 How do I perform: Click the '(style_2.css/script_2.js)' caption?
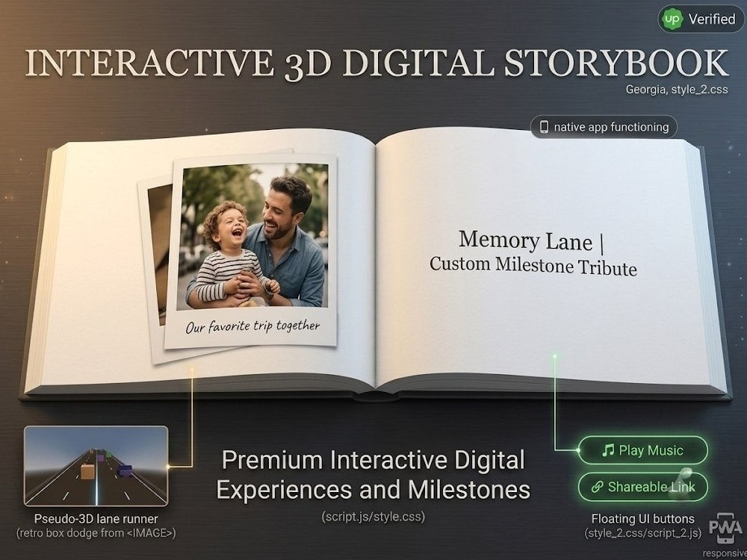(642, 533)
